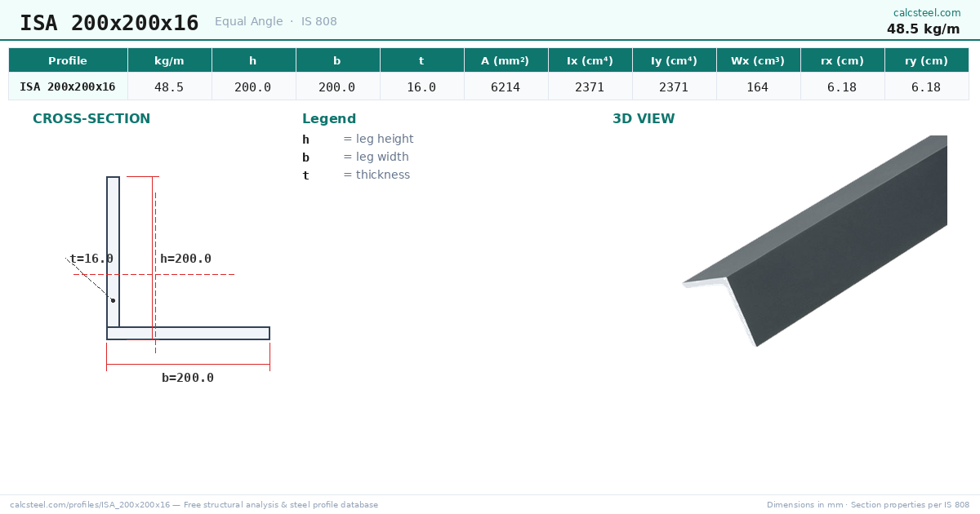Click the '= leg height' legend entry
The height and width of the screenshot is (514, 980).
click(378, 140)
